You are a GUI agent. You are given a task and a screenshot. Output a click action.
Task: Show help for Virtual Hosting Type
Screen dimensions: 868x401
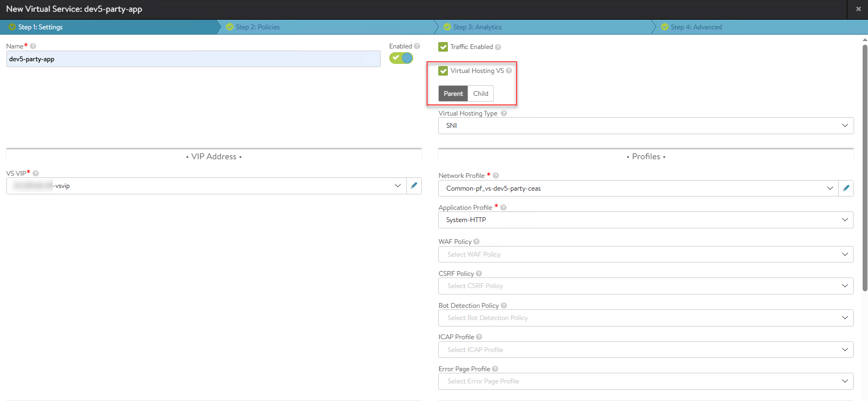click(x=504, y=113)
